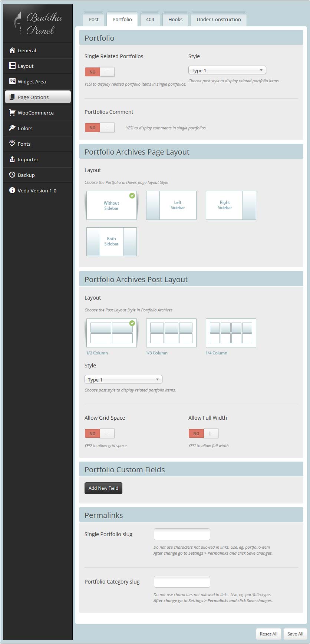This screenshot has height=644, width=310.
Task: Choose the Both Sidebar page layout
Action: (x=111, y=242)
